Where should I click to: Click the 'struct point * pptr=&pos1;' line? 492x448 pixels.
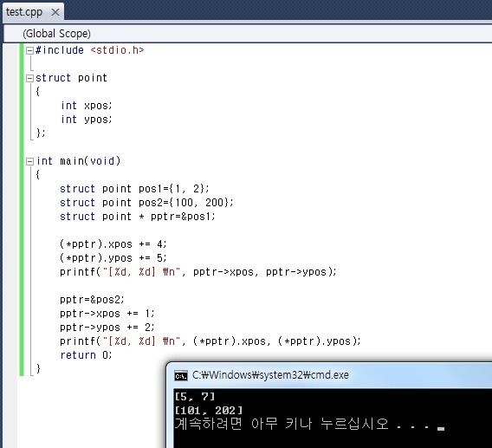tap(138, 217)
